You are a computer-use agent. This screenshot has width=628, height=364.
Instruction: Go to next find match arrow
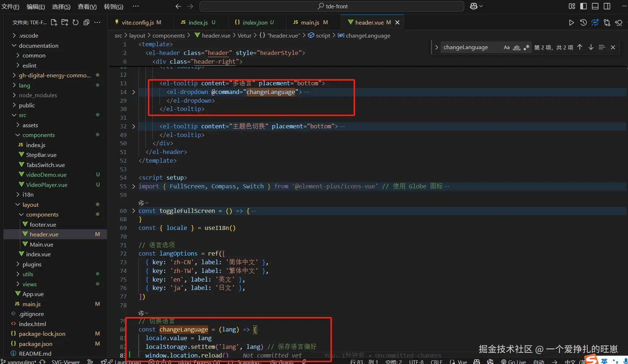click(591, 47)
